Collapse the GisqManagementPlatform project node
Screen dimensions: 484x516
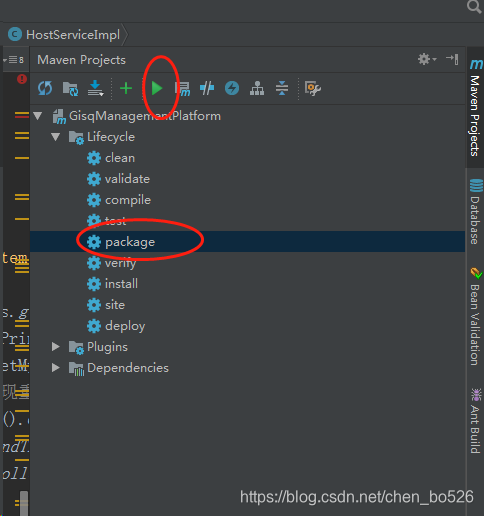[38, 116]
